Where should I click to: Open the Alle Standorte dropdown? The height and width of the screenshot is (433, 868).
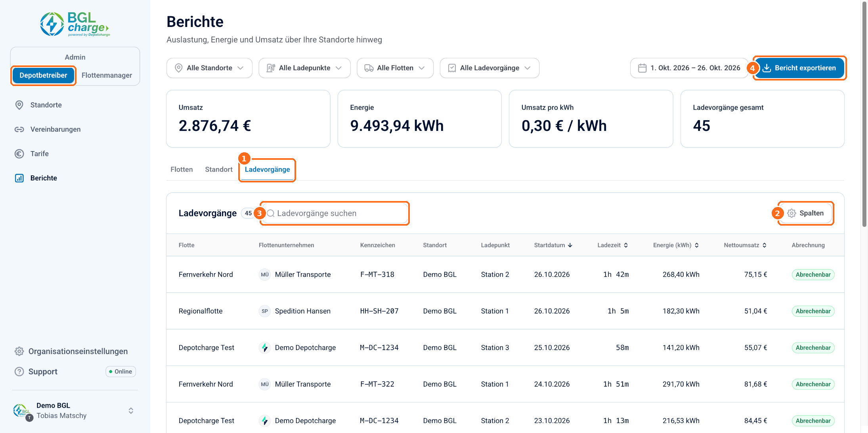point(209,68)
